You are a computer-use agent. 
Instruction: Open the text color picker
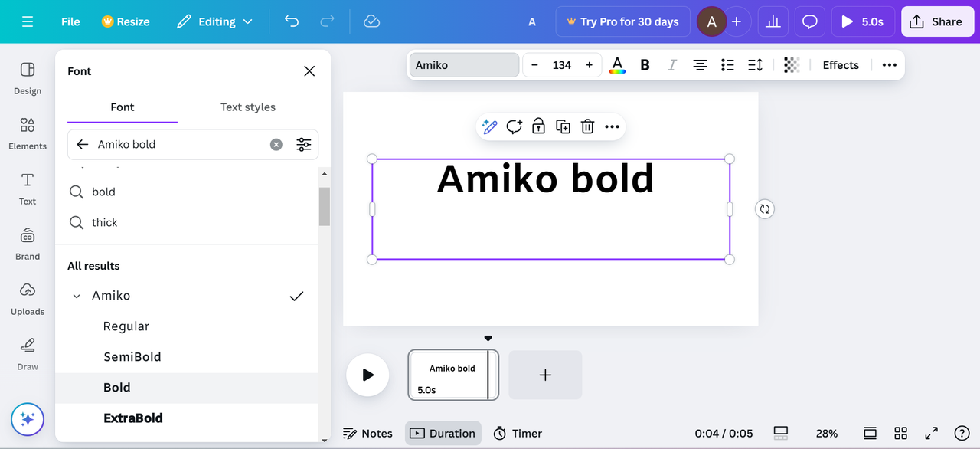tap(617, 65)
